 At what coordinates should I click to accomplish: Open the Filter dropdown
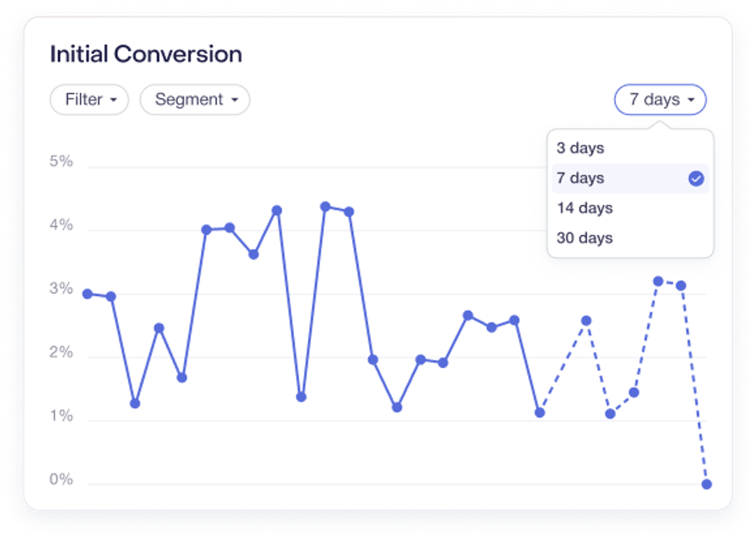pyautogui.click(x=89, y=99)
